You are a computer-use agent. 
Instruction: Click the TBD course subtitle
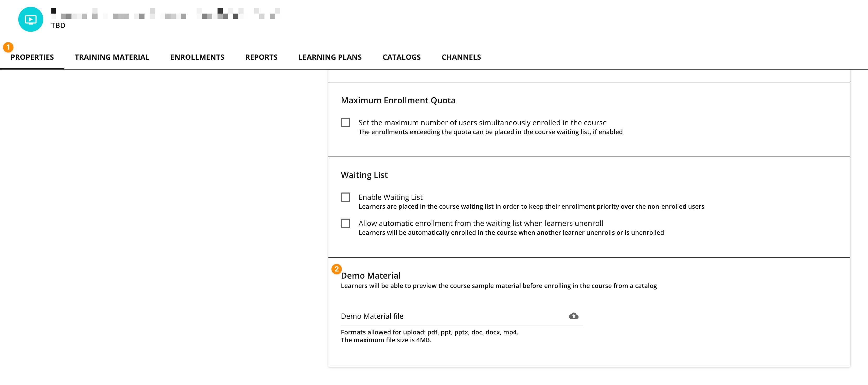point(58,26)
